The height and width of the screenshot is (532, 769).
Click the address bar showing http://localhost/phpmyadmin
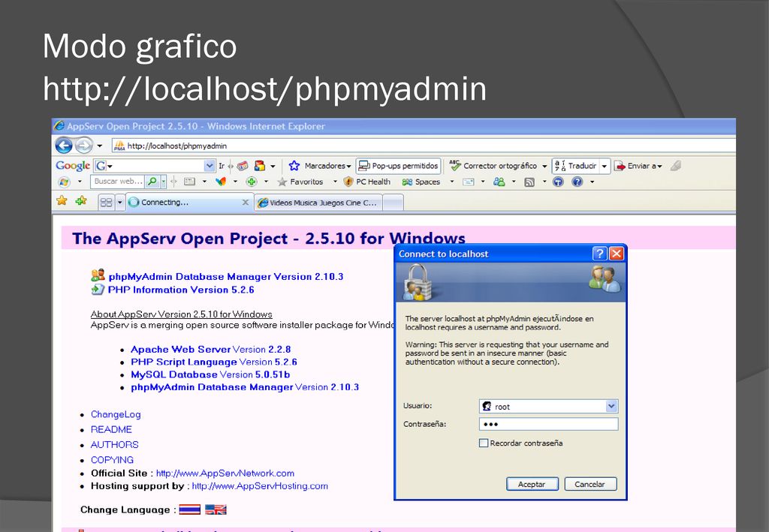tap(424, 146)
